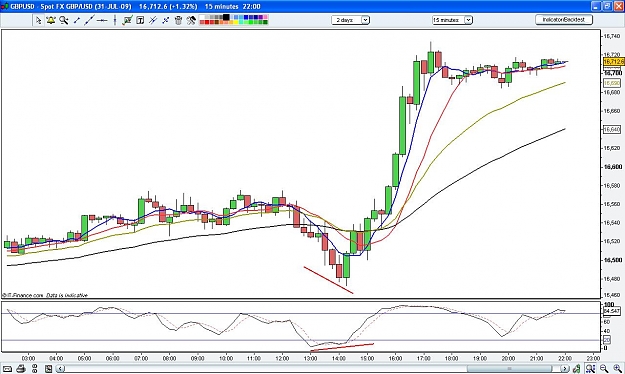
Task: Print the chart with printer icon
Action: (x=21, y=369)
